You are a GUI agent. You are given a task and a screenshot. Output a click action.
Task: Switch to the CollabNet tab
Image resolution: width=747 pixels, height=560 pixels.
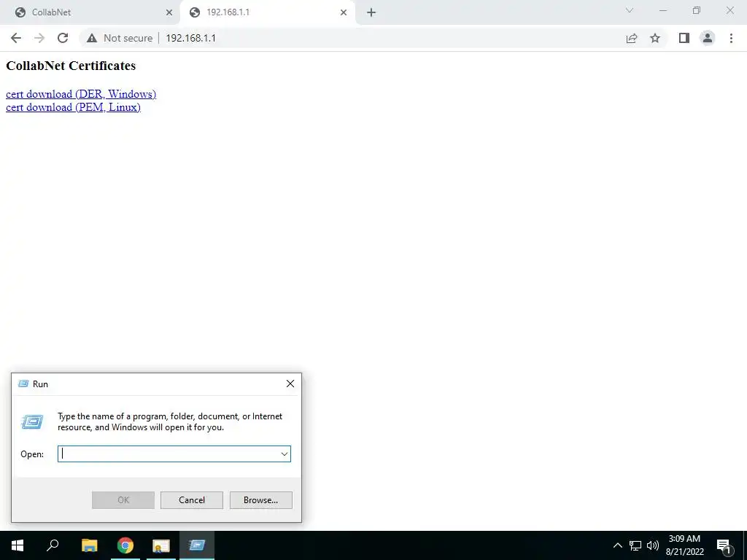click(90, 12)
